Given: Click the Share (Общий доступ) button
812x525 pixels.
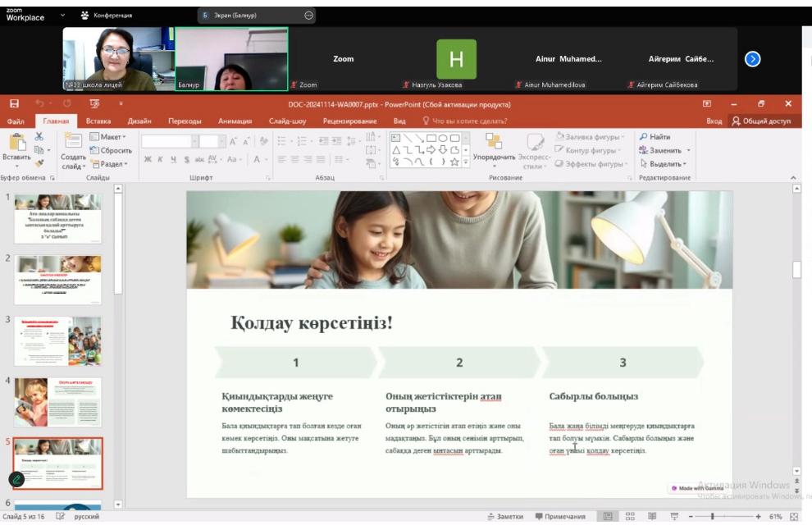Looking at the screenshot, I should pyautogui.click(x=761, y=121).
